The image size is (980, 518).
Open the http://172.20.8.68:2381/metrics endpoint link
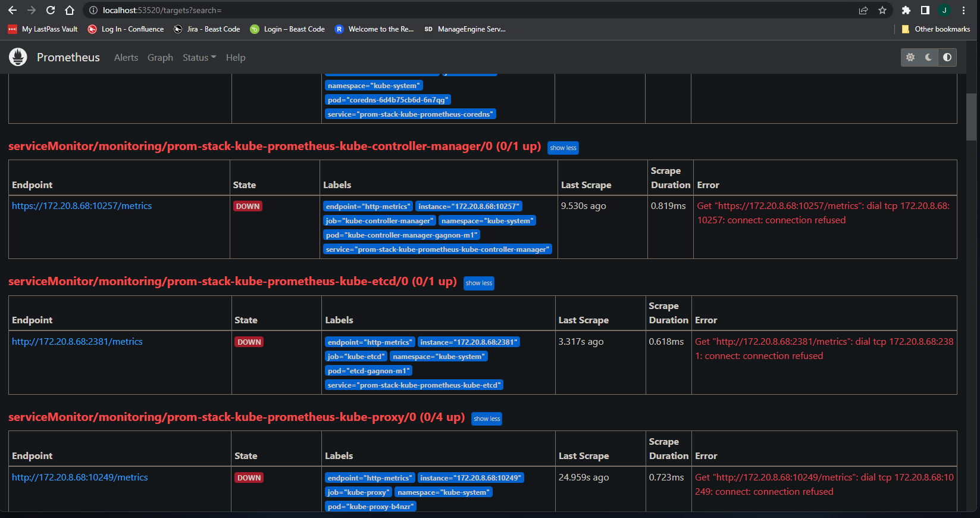(77, 342)
